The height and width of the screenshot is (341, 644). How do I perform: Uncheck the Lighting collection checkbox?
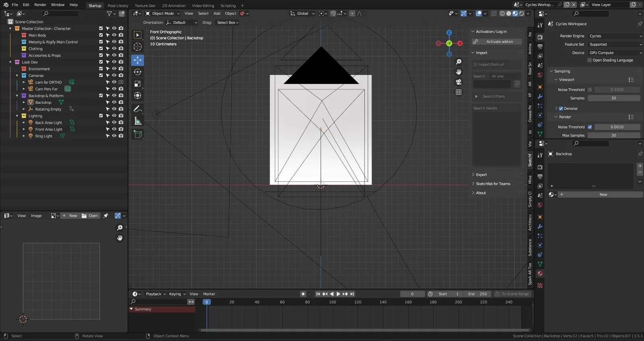(101, 116)
